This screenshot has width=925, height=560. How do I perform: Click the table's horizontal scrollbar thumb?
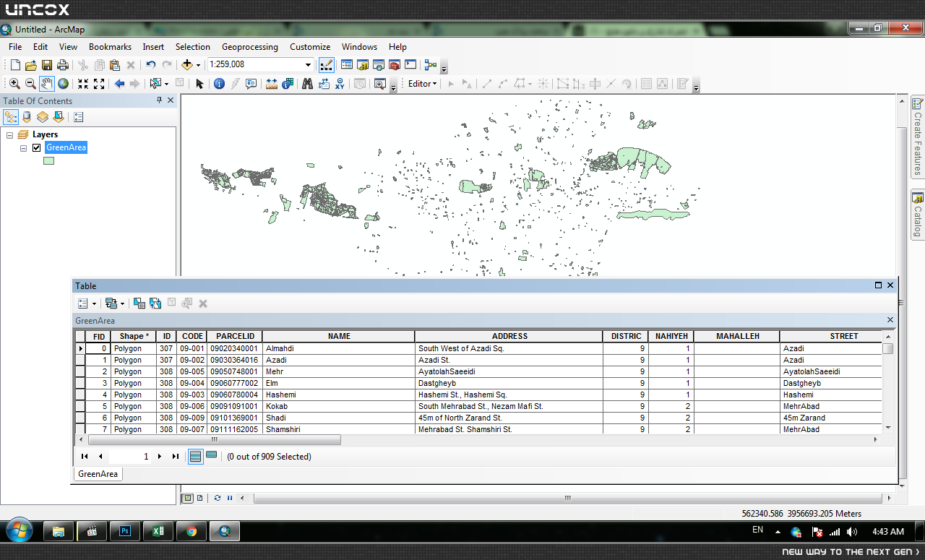coord(214,439)
